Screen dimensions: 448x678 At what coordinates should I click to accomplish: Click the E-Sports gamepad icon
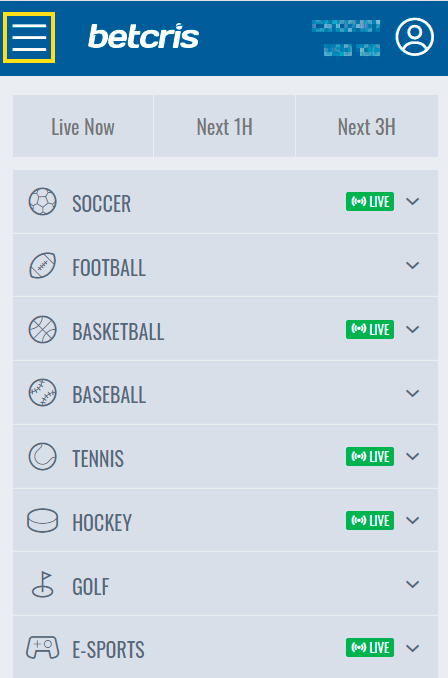[x=42, y=648]
